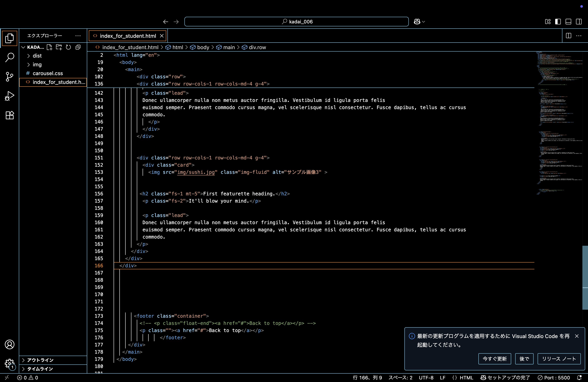Open the Source Control view
The image size is (588, 382).
pyautogui.click(x=9, y=77)
